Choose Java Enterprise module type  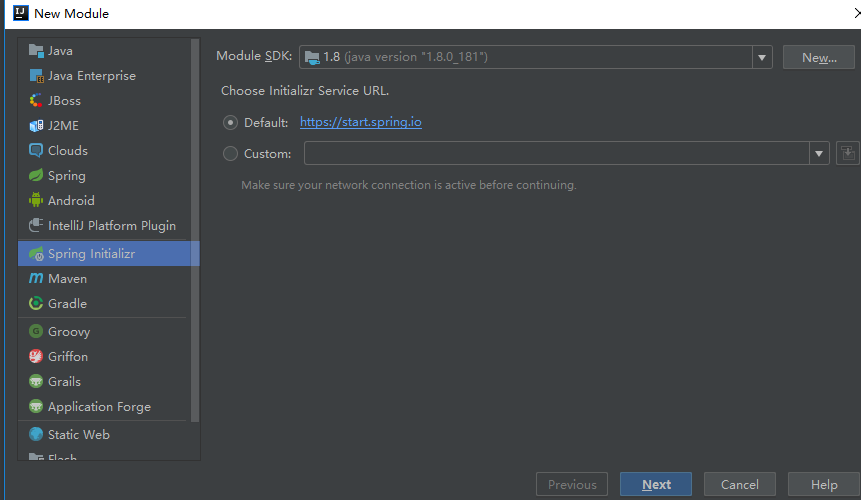[104, 76]
